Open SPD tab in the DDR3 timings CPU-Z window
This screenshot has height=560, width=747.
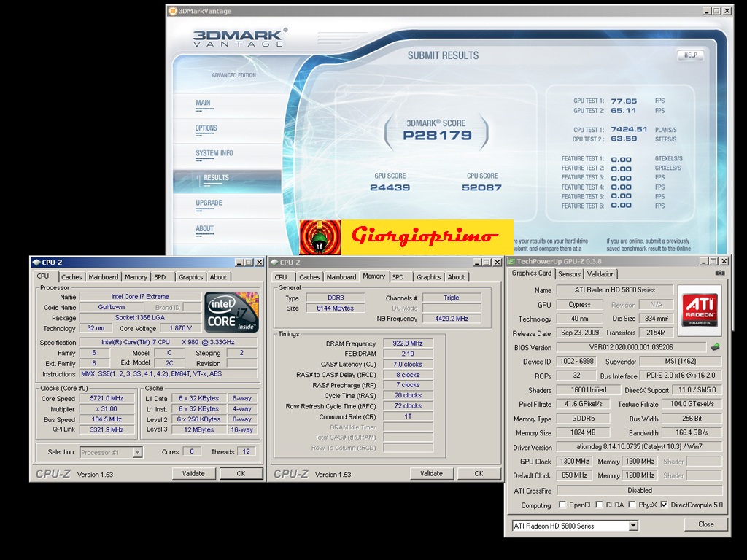pos(398,276)
